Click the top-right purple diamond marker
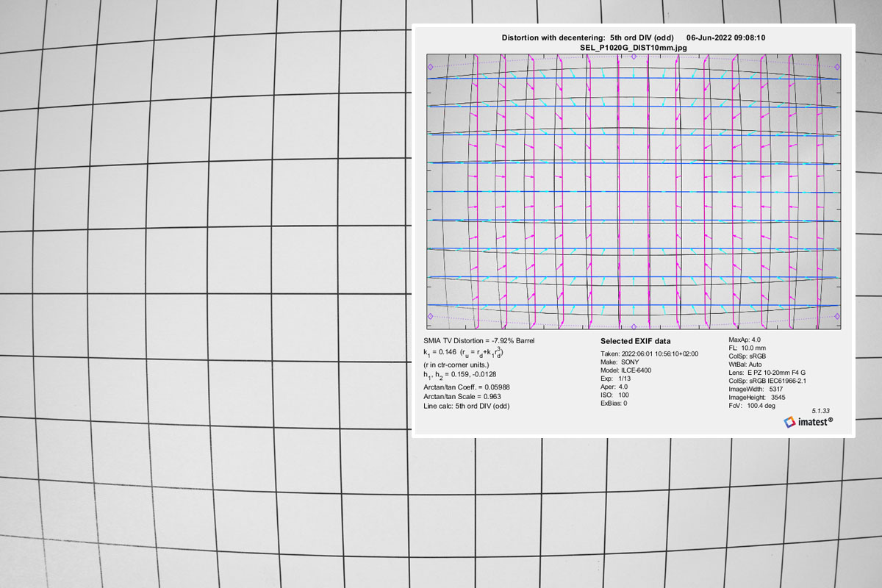This screenshot has width=882, height=588. click(x=836, y=67)
